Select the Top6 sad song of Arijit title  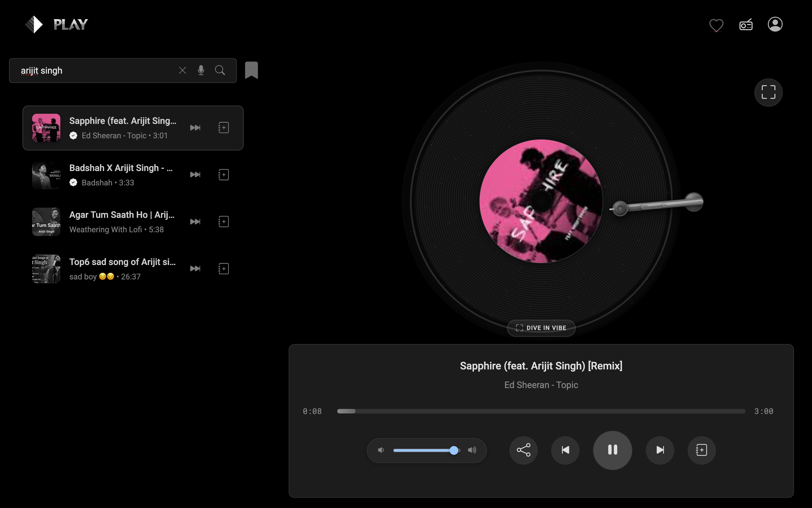(122, 262)
